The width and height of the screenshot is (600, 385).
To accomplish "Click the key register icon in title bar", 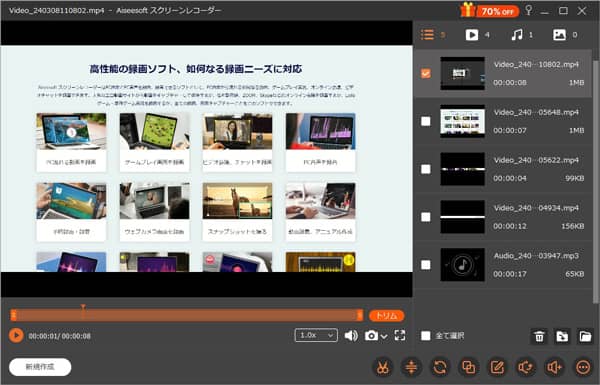I will [x=528, y=10].
